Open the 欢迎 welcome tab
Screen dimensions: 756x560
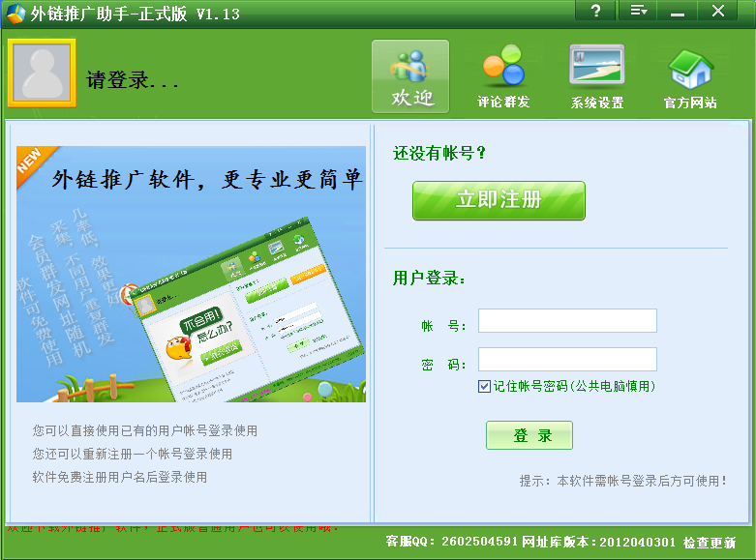(x=410, y=76)
